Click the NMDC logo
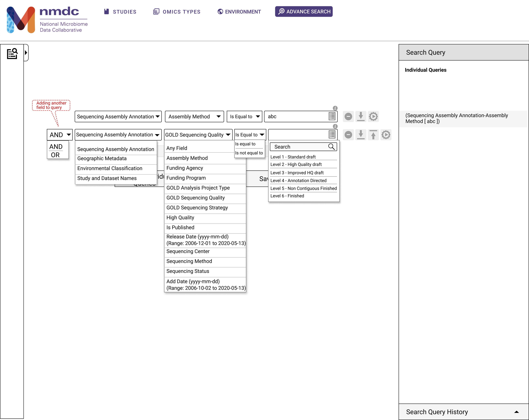This screenshot has width=529, height=420. click(47, 20)
